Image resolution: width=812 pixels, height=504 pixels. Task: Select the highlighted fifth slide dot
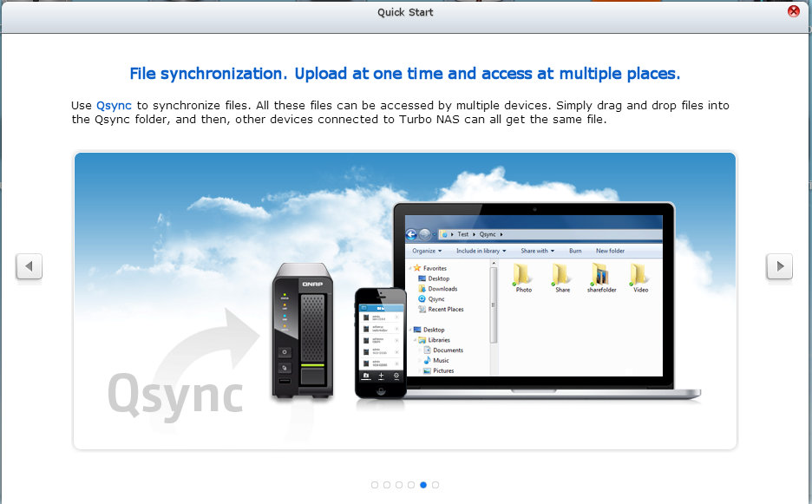[x=423, y=485]
